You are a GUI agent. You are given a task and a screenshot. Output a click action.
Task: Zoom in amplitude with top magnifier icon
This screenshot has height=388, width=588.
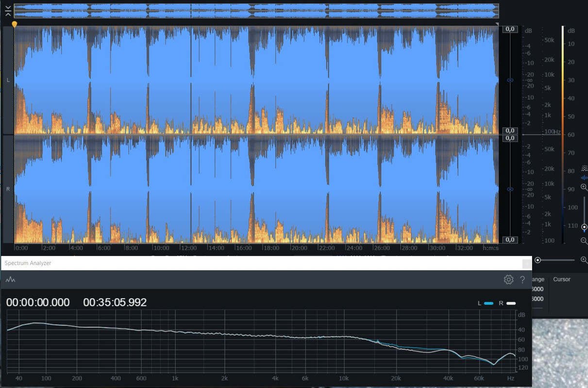(x=584, y=187)
